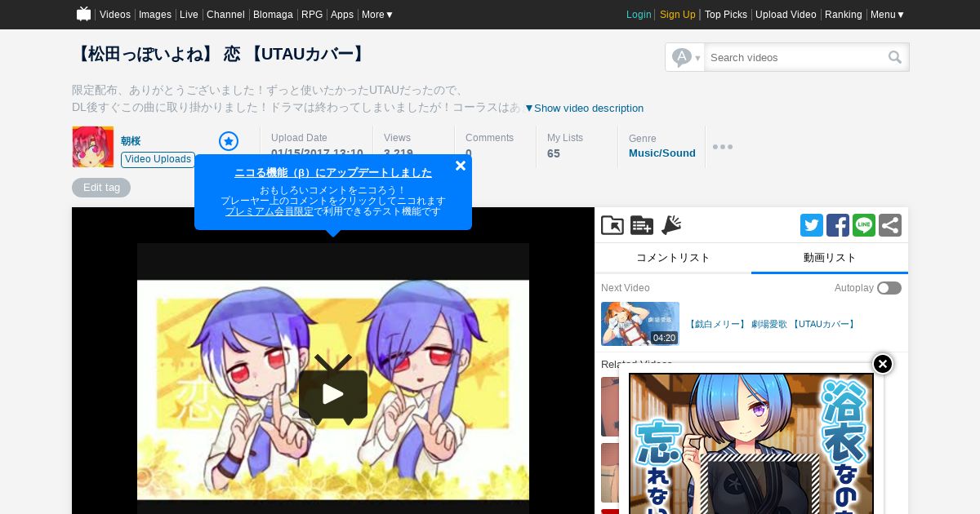Play the video with center play button

pyautogui.click(x=333, y=394)
